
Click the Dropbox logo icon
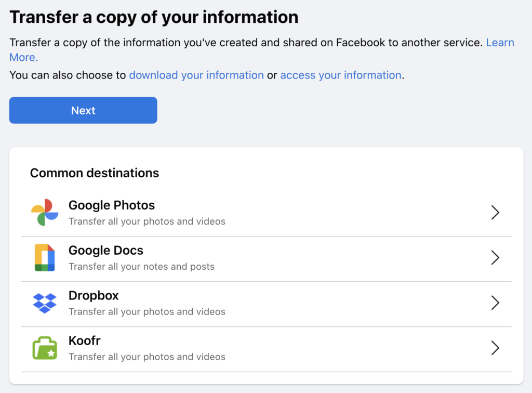click(45, 303)
